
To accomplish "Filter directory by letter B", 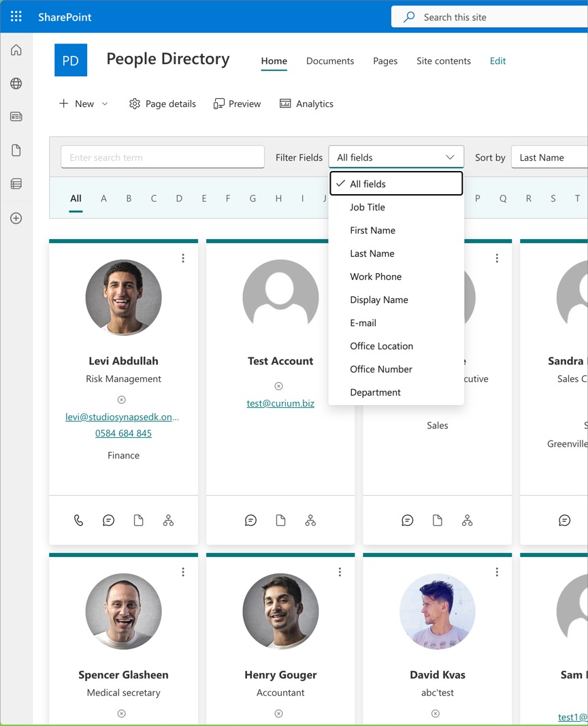I will click(x=129, y=198).
